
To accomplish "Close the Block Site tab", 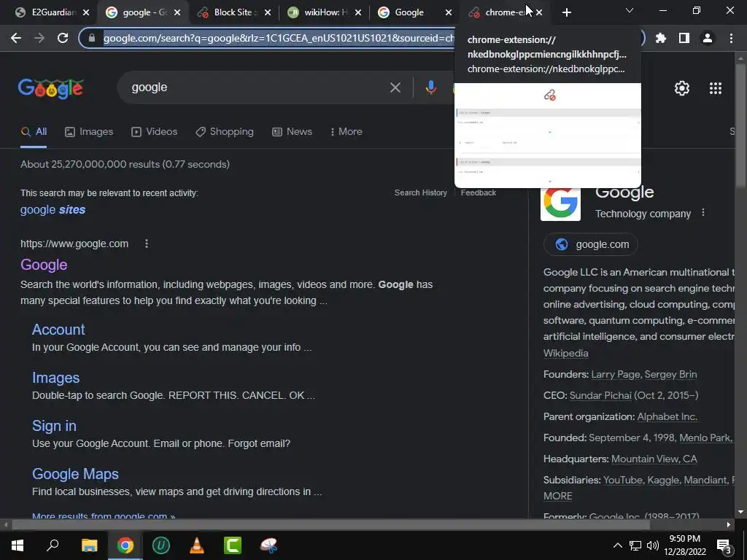I will (268, 13).
